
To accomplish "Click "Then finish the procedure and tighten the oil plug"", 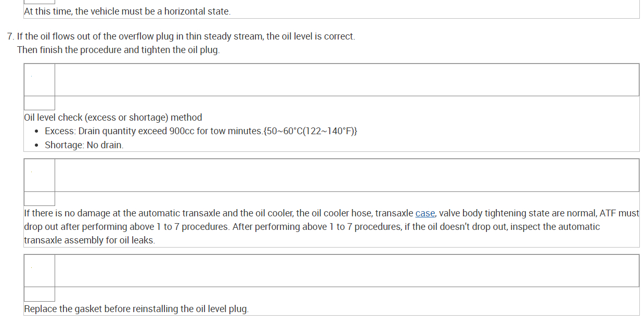I will (x=118, y=50).
